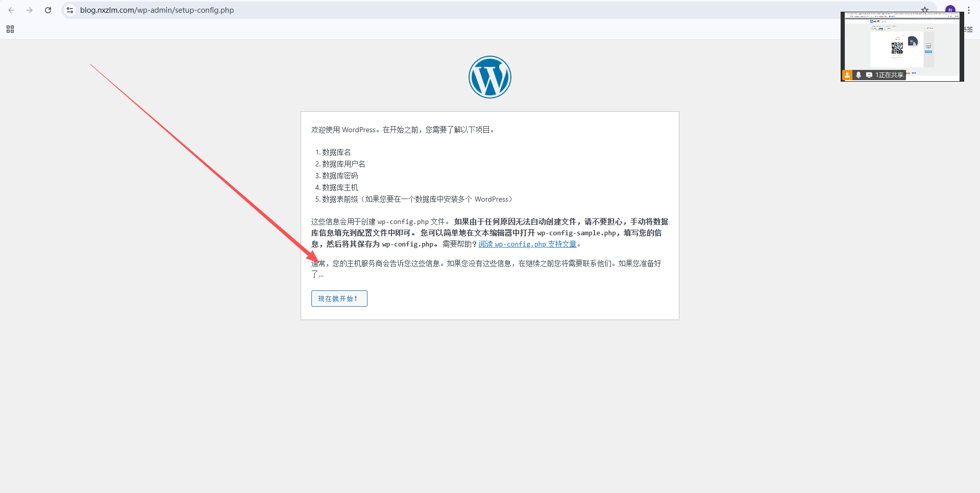The width and height of the screenshot is (980, 493).
Task: Open the Chrome three-dot menu
Action: coord(969,10)
